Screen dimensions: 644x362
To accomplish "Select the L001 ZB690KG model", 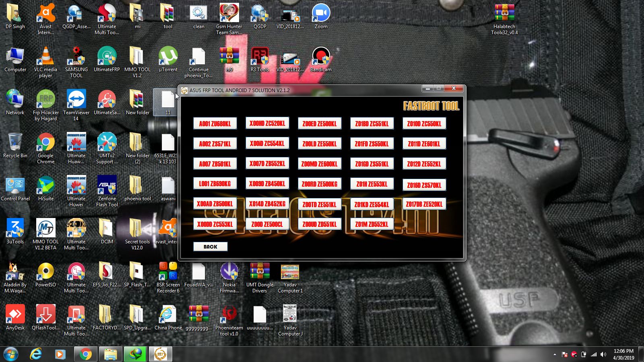I will (x=215, y=183).
